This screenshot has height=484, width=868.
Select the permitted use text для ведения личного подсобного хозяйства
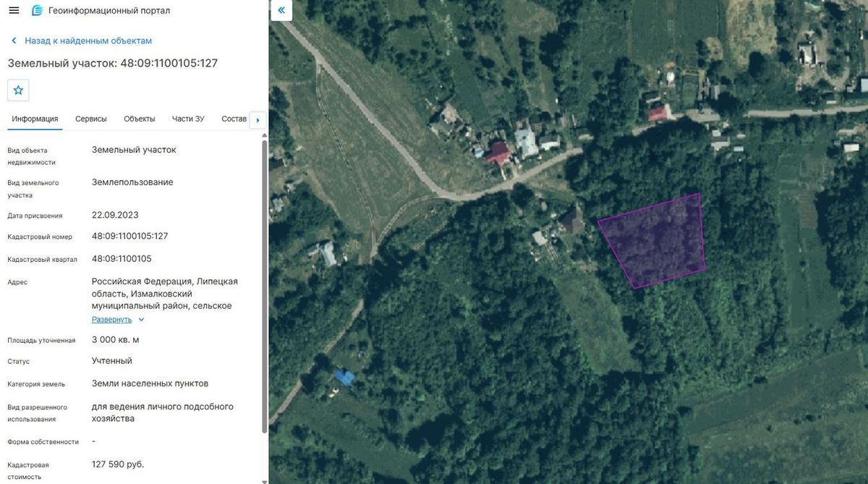(163, 412)
